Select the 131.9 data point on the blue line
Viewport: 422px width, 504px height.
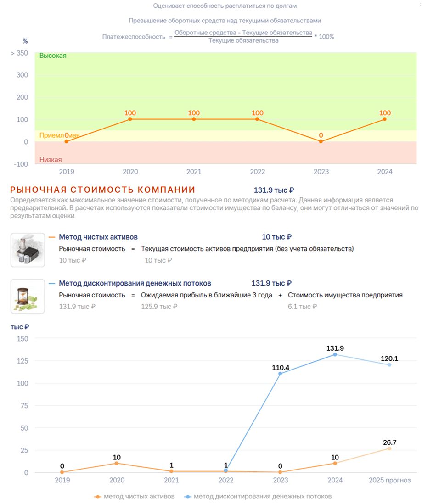click(335, 354)
